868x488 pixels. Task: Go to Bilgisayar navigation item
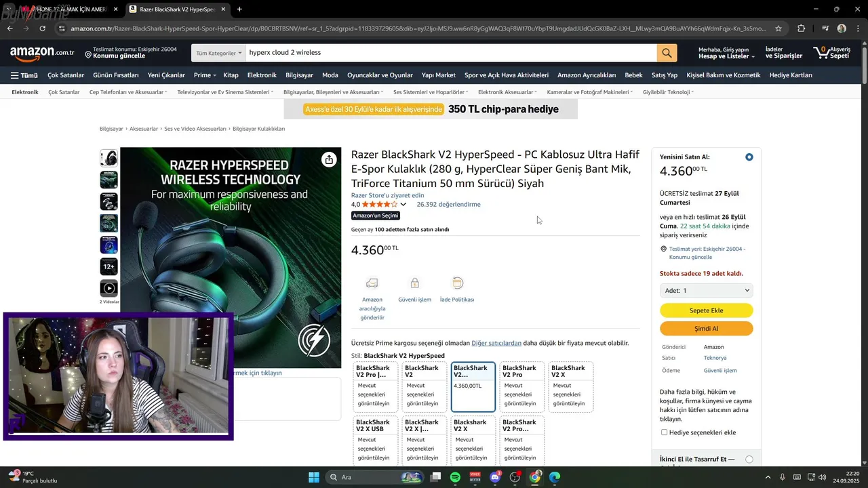[299, 75]
